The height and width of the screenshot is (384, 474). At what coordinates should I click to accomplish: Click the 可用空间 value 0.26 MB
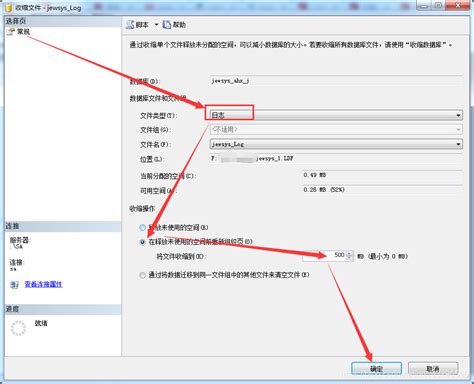pyautogui.click(x=382, y=190)
